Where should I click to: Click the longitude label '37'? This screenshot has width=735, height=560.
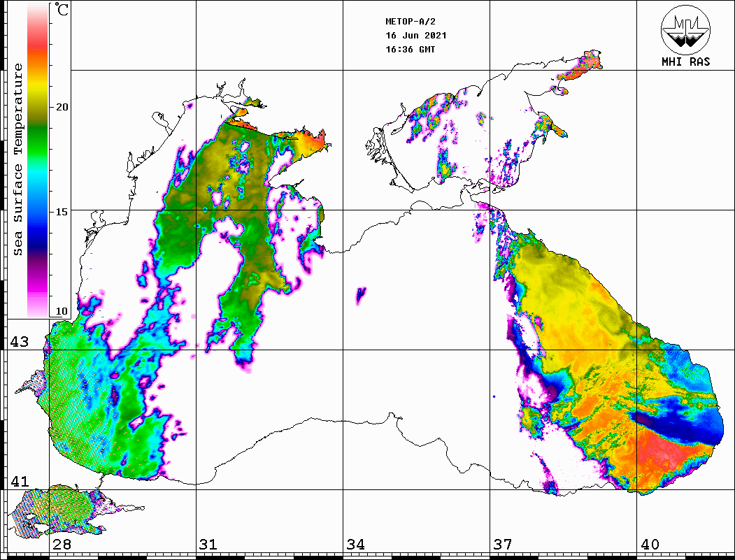pos(503,545)
